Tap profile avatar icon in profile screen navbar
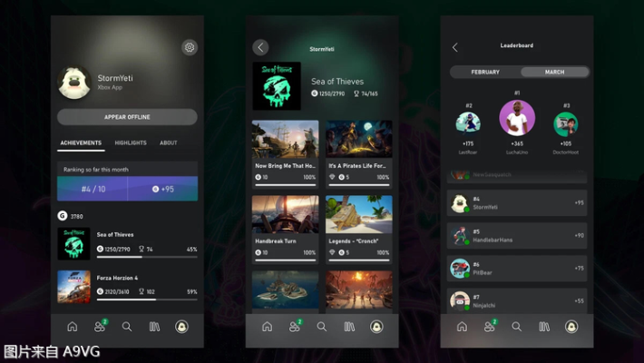This screenshot has height=363, width=644. pyautogui.click(x=181, y=327)
